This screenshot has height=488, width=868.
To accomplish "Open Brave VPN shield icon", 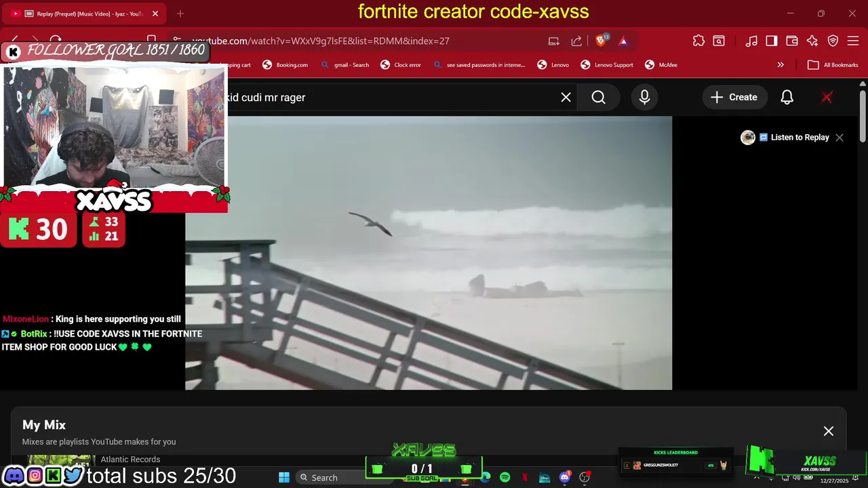I will (x=833, y=41).
